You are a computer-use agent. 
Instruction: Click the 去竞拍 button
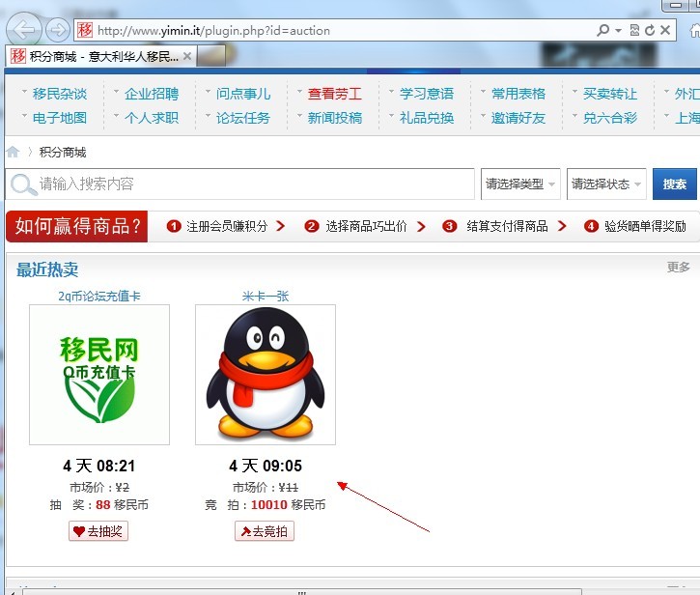[x=265, y=531]
